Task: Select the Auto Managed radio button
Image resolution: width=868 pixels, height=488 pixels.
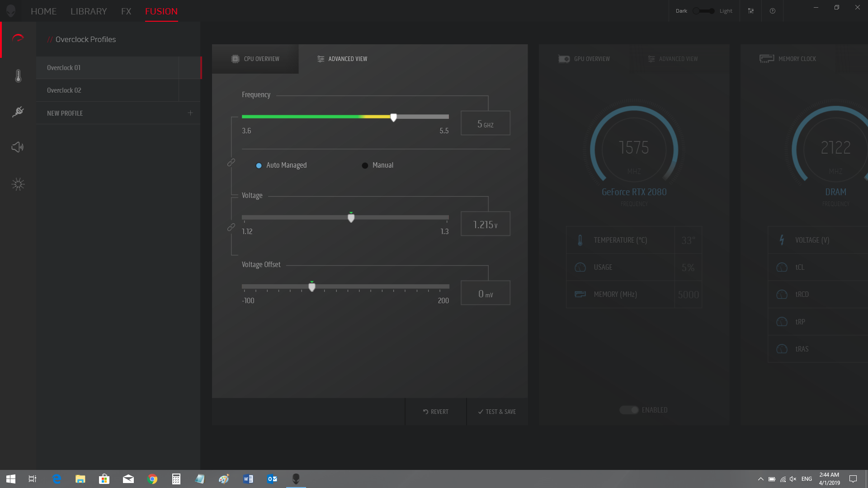Action: click(259, 165)
